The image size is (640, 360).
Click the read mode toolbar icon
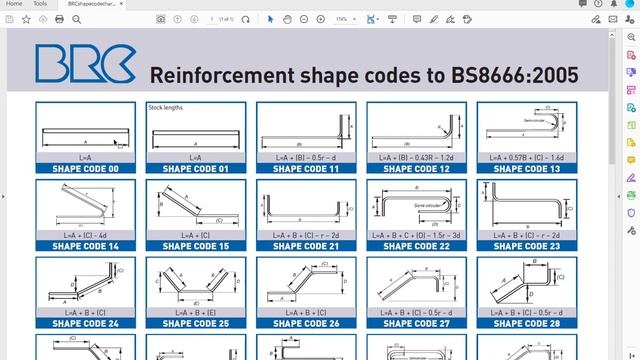pyautogui.click(x=392, y=19)
